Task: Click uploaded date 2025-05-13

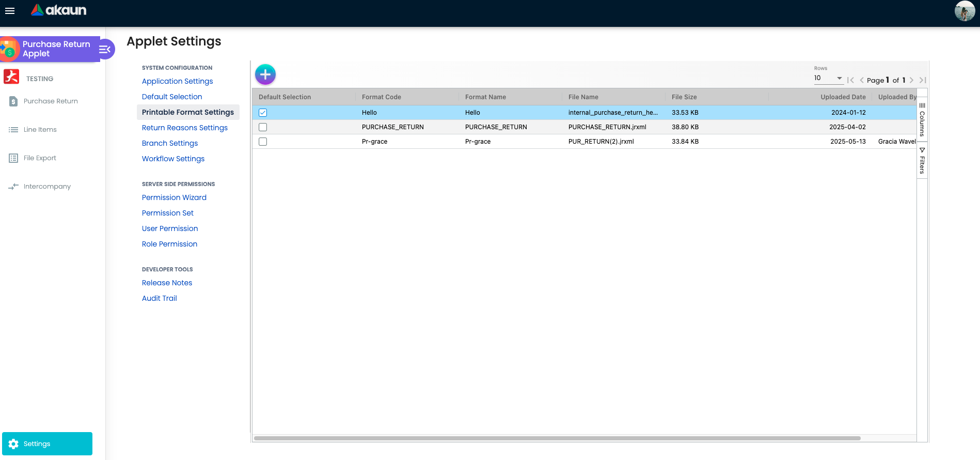Action: (848, 142)
